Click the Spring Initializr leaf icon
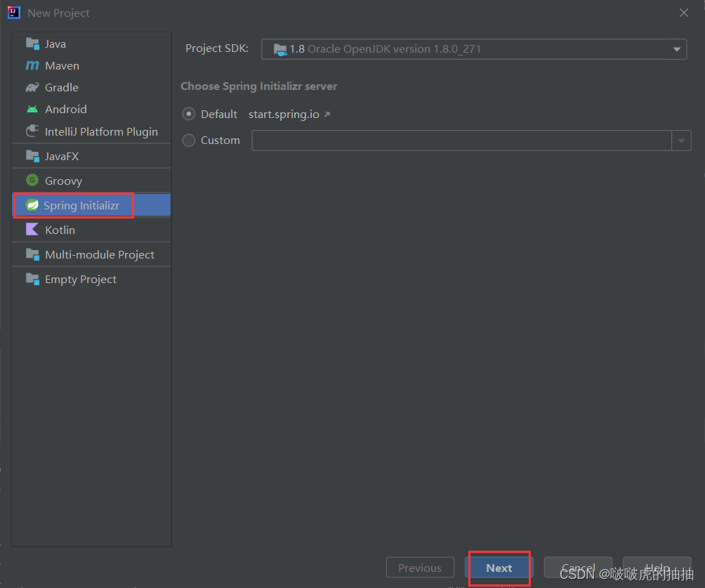705x588 pixels. (32, 205)
